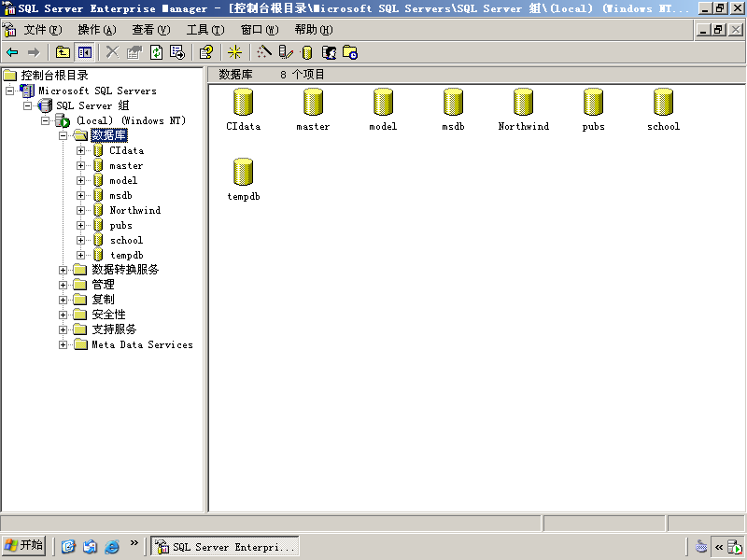Open the 窗口(W) menu

click(260, 30)
